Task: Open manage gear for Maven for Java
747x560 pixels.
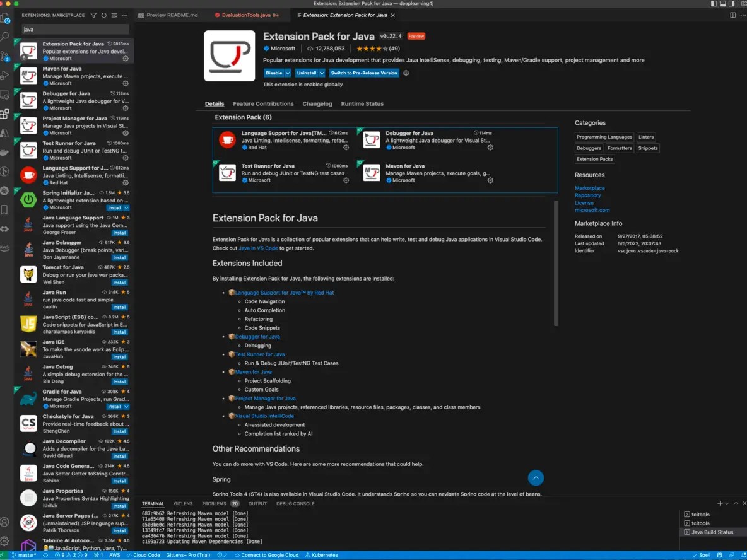Action: tap(126, 83)
